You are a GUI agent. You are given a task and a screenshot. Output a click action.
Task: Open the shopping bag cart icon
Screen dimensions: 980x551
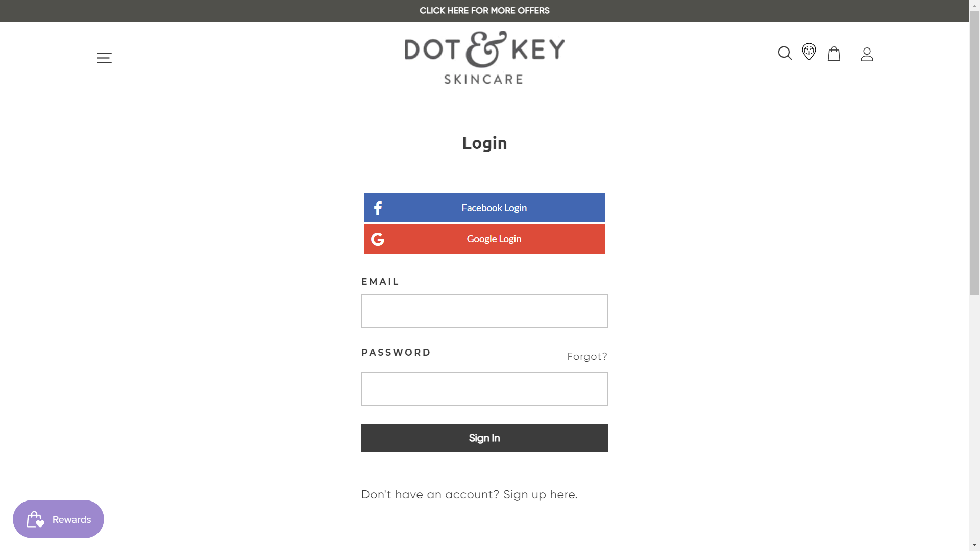point(834,54)
